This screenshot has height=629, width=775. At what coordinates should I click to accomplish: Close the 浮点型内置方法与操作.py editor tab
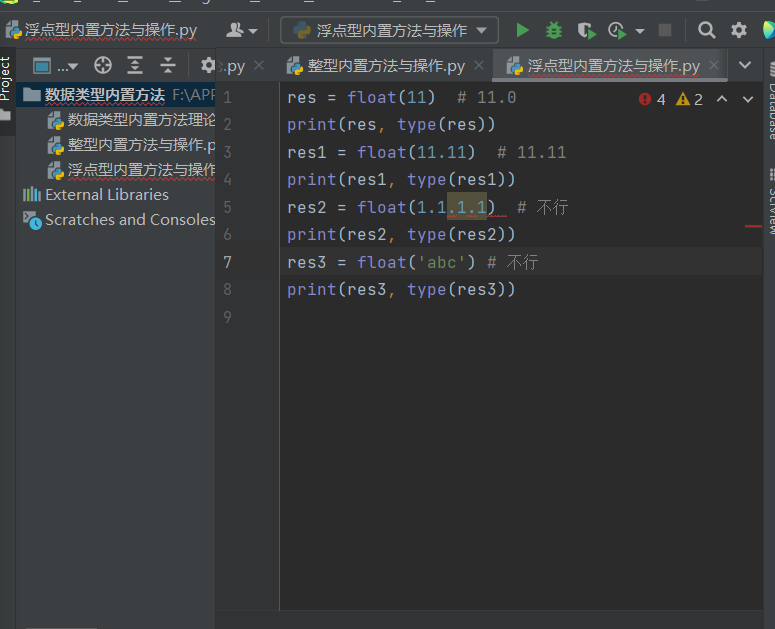point(714,65)
